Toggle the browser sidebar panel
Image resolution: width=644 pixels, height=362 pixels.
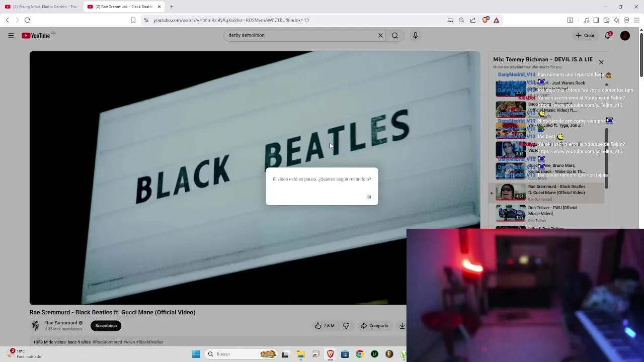click(596, 20)
